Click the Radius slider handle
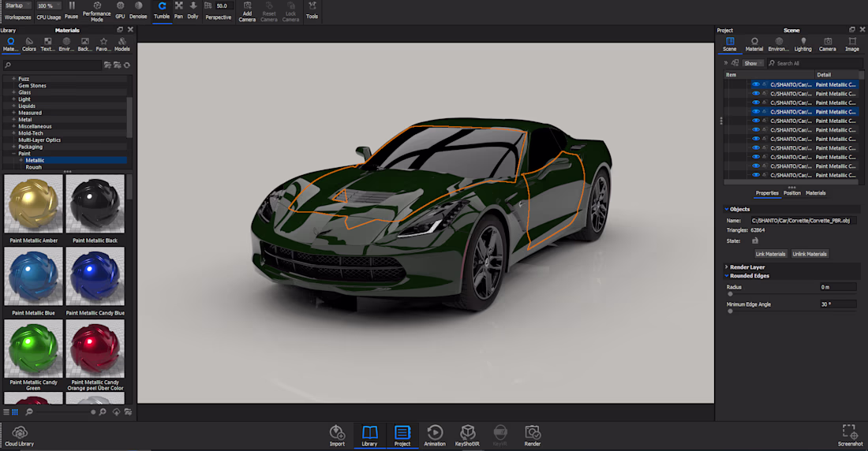 730,294
